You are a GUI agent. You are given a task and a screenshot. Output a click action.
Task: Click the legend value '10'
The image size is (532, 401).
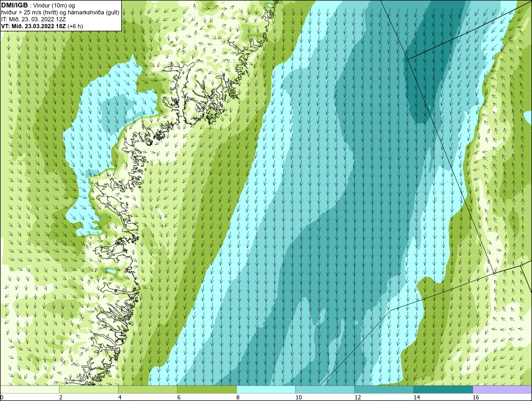(298, 397)
